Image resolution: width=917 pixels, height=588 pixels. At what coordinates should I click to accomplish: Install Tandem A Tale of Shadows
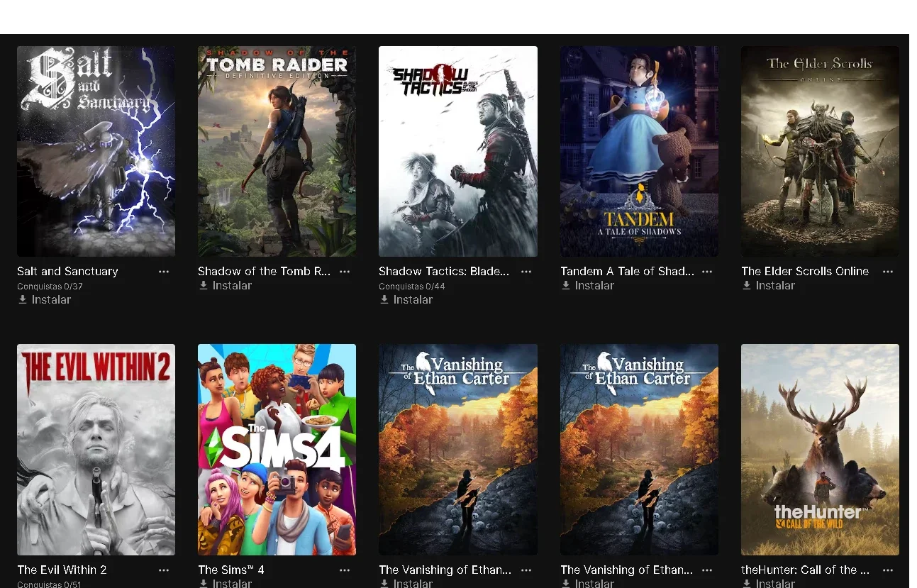[587, 286]
